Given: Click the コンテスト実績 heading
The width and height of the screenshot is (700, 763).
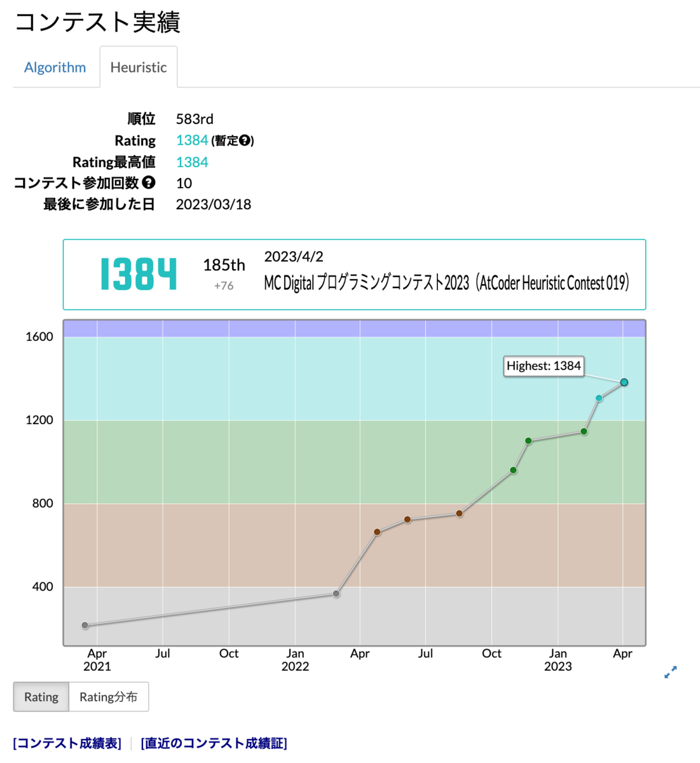Looking at the screenshot, I should tap(97, 22).
